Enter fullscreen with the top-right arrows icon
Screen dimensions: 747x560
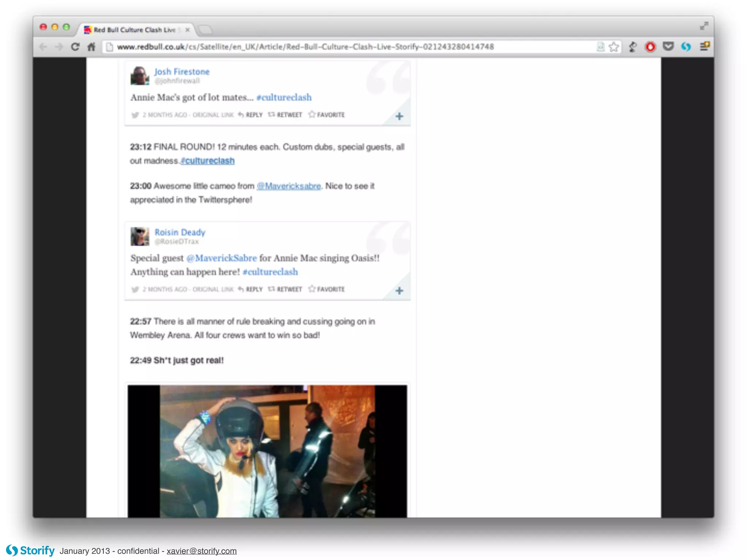(x=704, y=26)
